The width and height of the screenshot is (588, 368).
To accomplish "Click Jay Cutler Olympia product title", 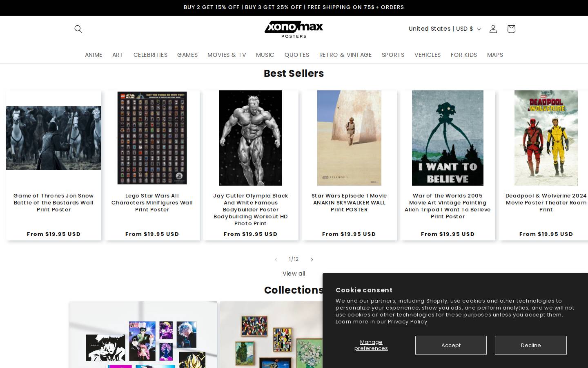I will 250,209.
